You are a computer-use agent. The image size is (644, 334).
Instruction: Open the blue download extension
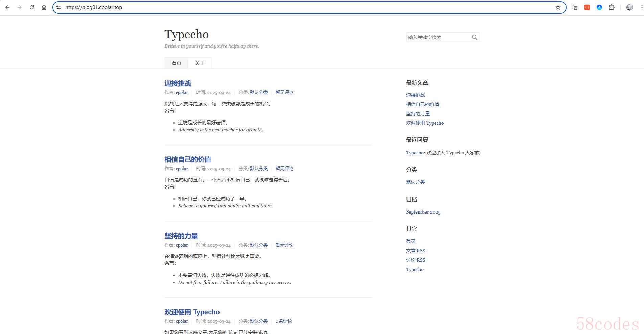(x=599, y=7)
